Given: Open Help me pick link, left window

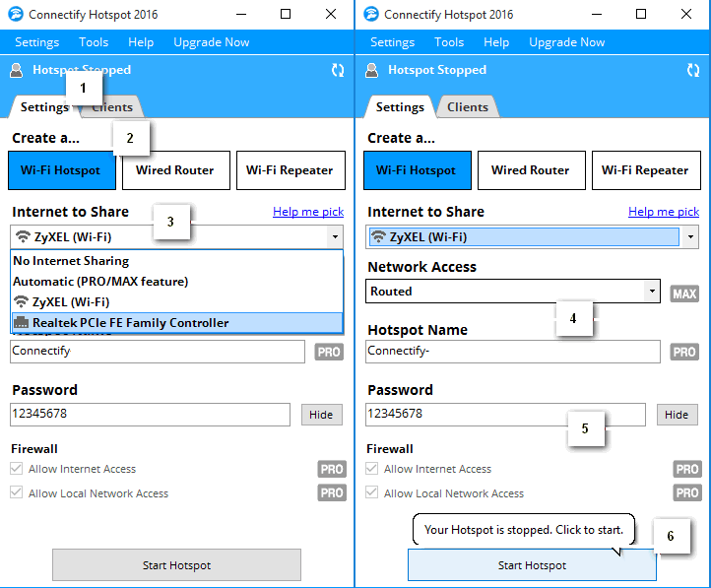Looking at the screenshot, I should click(308, 212).
